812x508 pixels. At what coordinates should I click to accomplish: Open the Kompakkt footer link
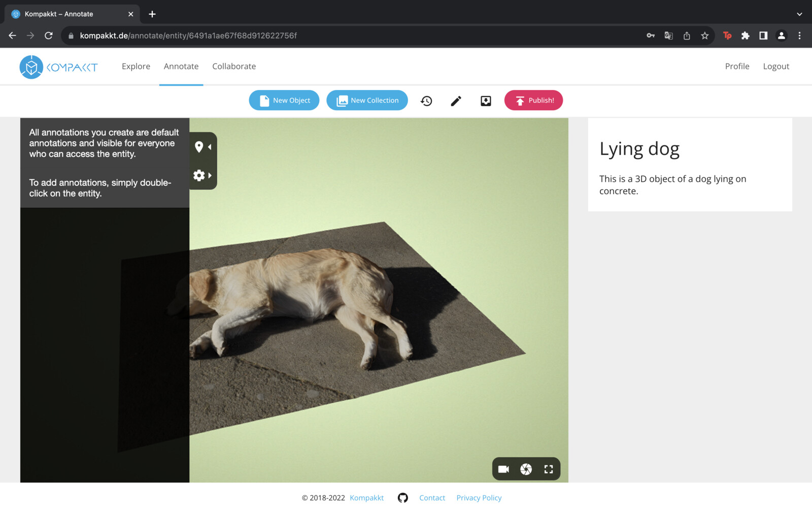click(x=366, y=498)
